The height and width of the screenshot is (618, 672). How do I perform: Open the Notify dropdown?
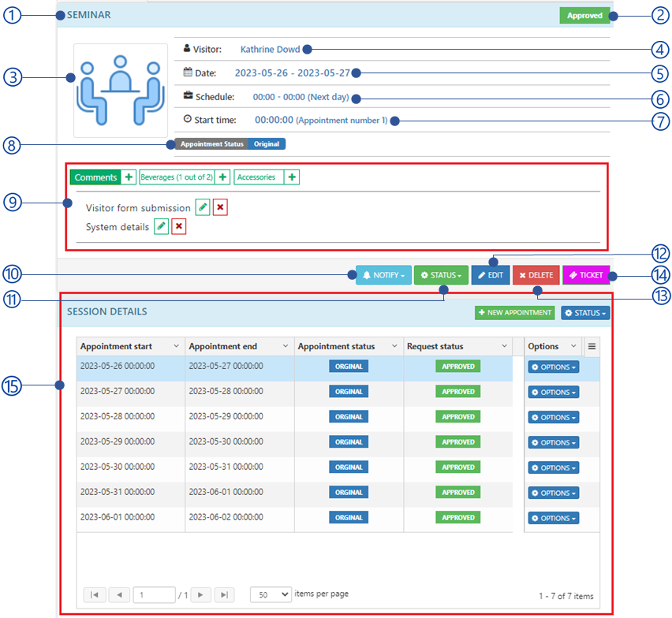(383, 275)
